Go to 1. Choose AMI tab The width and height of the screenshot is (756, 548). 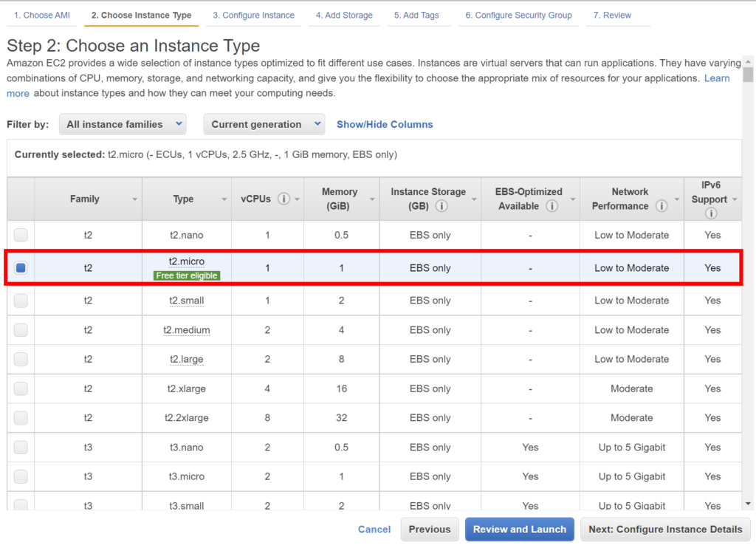click(x=42, y=15)
